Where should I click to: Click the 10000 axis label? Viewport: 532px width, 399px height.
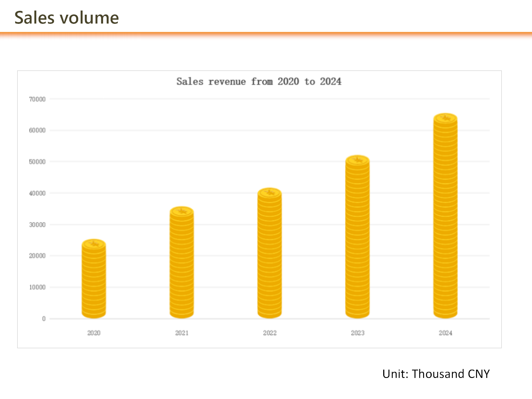tap(37, 287)
